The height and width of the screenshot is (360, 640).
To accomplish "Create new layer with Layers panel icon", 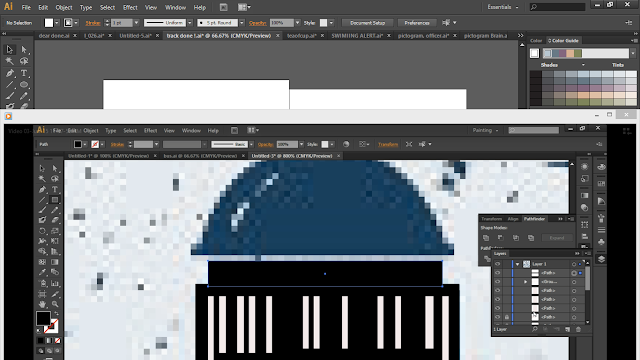I will coord(567,329).
